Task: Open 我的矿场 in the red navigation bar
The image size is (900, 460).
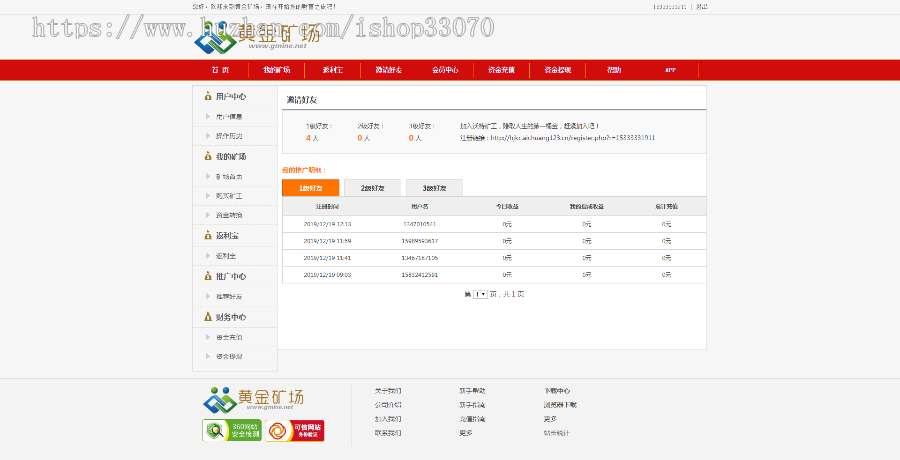Action: tap(277, 70)
